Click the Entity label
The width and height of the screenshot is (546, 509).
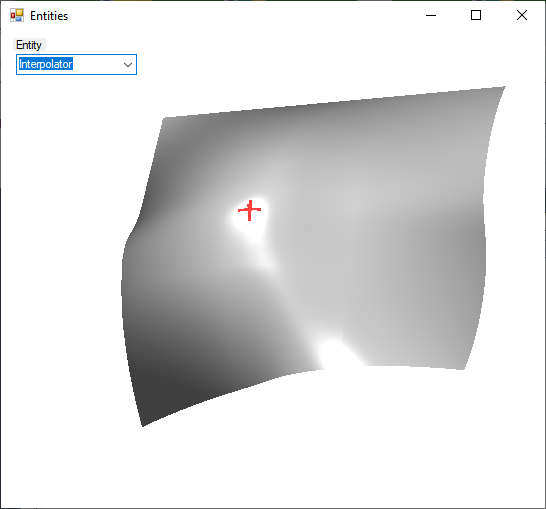[29, 45]
